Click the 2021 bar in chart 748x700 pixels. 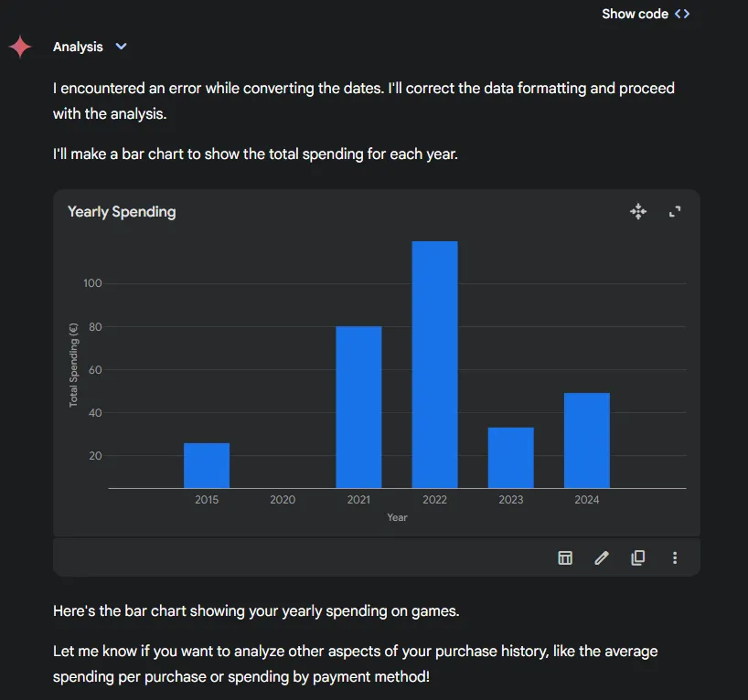click(358, 407)
